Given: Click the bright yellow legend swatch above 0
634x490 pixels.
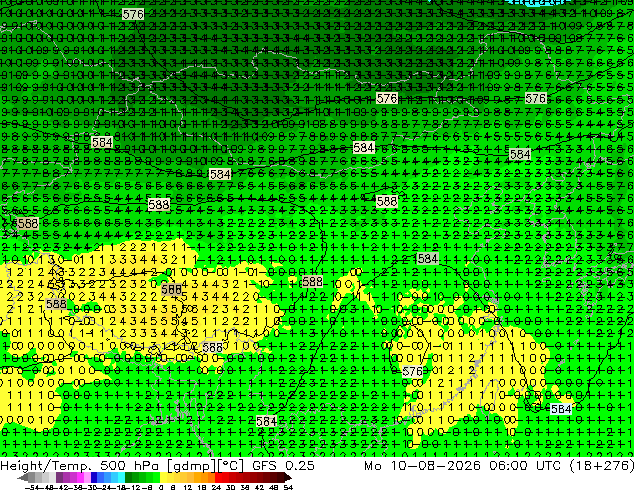Looking at the screenshot, I should (163, 477).
